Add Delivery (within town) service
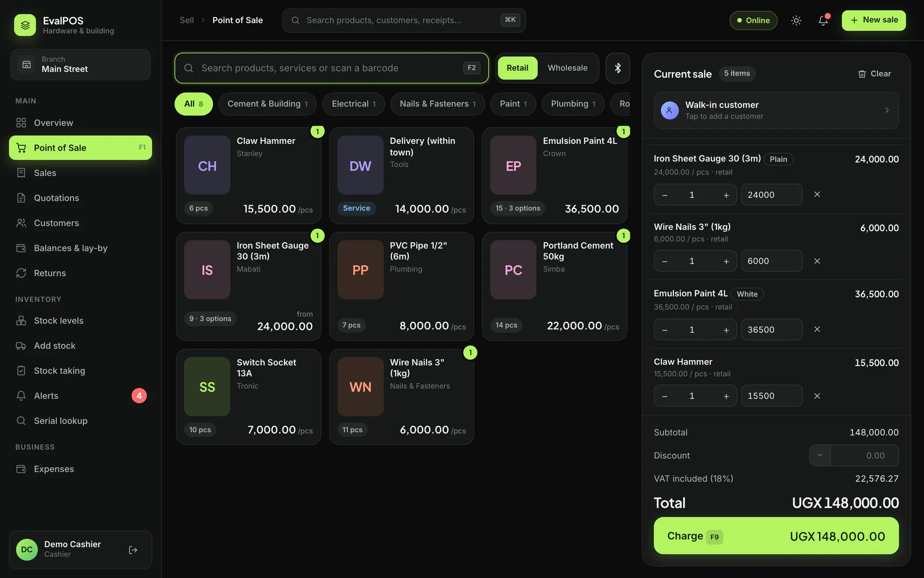The height and width of the screenshot is (578, 924). pos(401,176)
